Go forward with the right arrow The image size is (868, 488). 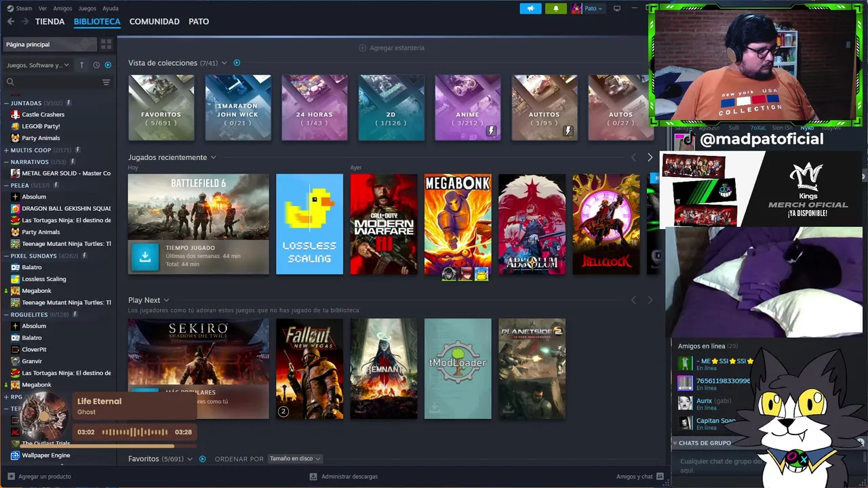point(25,22)
